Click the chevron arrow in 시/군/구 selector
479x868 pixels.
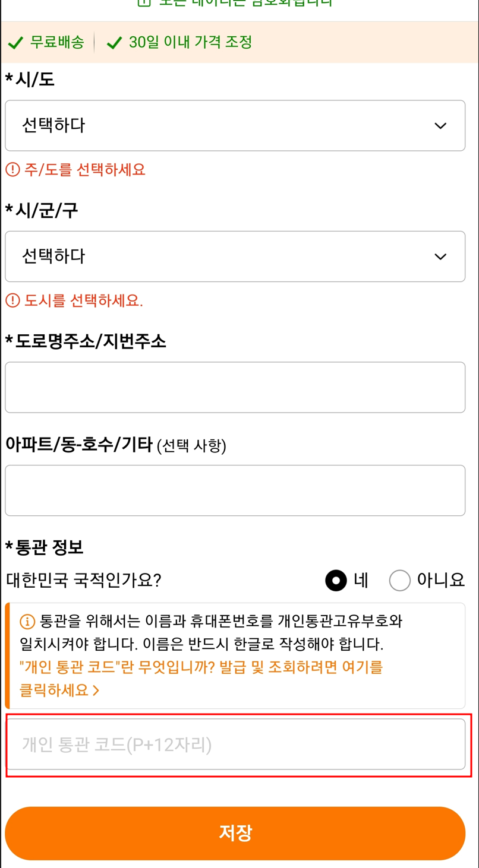[x=440, y=256]
